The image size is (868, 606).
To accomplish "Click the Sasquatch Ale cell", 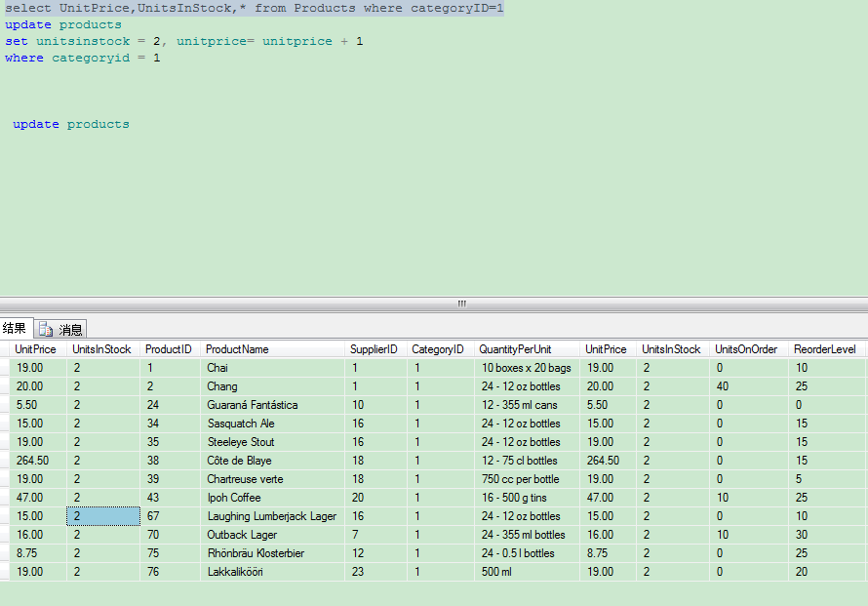I will pos(272,424).
